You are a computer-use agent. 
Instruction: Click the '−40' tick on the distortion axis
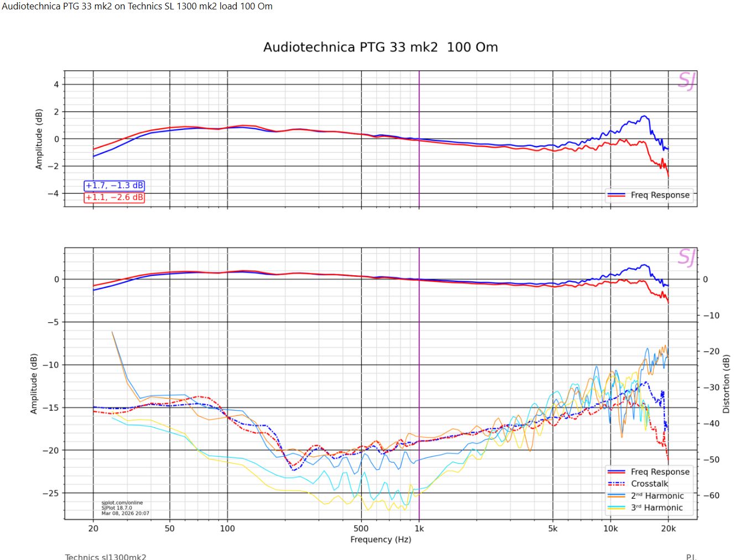point(711,423)
